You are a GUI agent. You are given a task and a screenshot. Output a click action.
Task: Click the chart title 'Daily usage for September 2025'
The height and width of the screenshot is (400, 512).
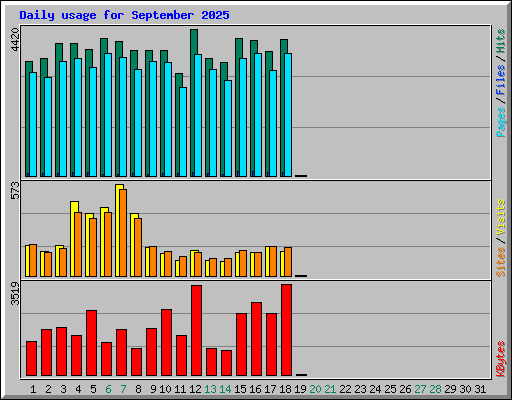(x=124, y=15)
